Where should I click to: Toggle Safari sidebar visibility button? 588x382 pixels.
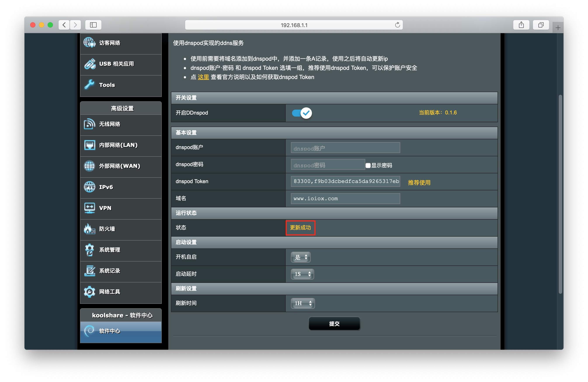tap(93, 25)
